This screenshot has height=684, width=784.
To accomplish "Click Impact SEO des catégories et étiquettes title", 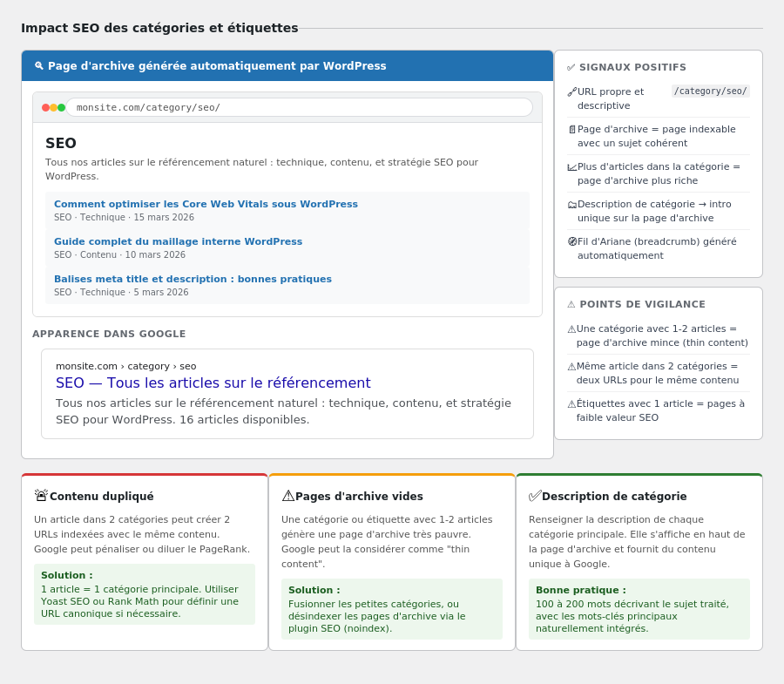I will click(x=159, y=28).
